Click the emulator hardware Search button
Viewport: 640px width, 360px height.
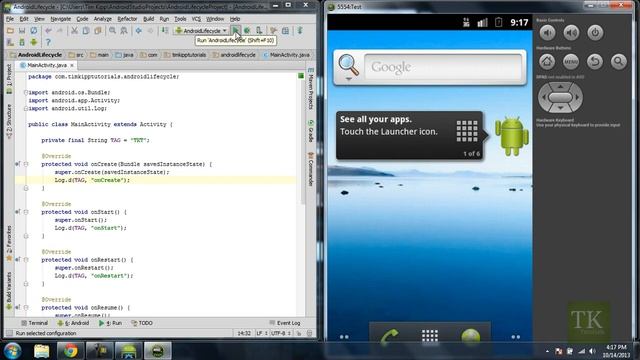coord(619,62)
